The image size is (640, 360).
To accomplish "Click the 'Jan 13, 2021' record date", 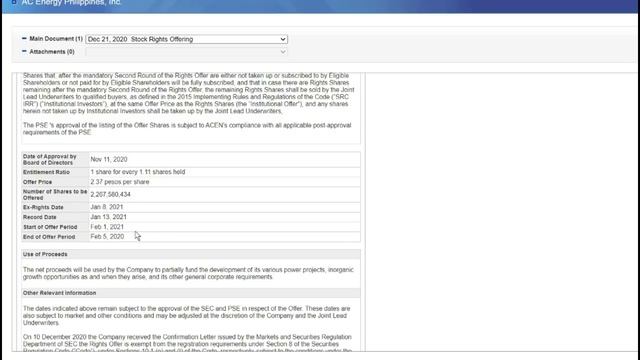I will (108, 217).
